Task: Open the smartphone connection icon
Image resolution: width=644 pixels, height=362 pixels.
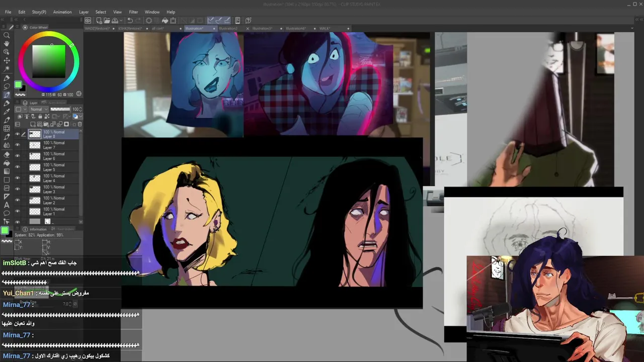Action: (x=237, y=21)
